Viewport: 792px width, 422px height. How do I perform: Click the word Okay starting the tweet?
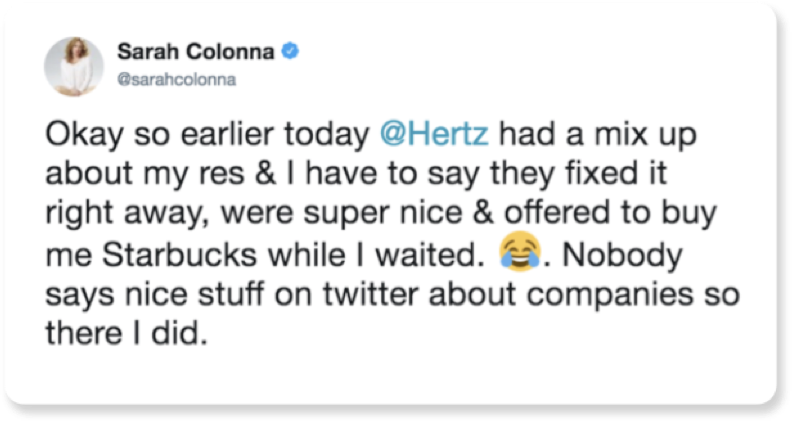pyautogui.click(x=84, y=135)
